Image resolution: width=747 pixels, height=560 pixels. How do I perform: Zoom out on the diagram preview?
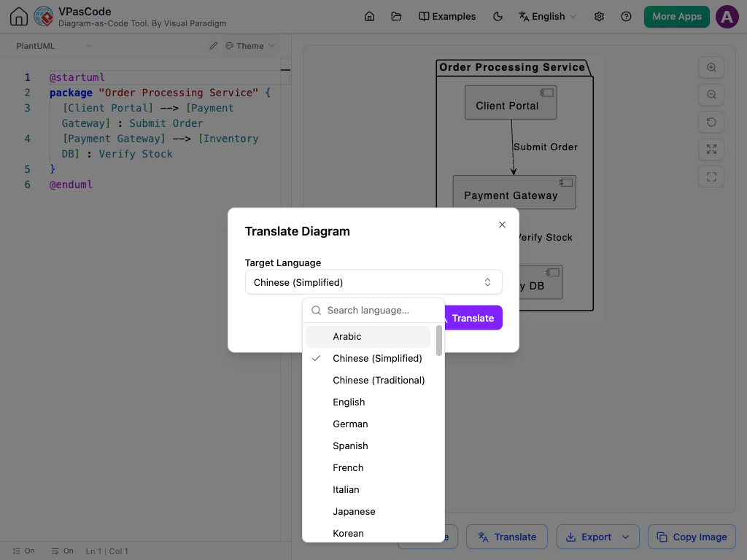pos(711,94)
